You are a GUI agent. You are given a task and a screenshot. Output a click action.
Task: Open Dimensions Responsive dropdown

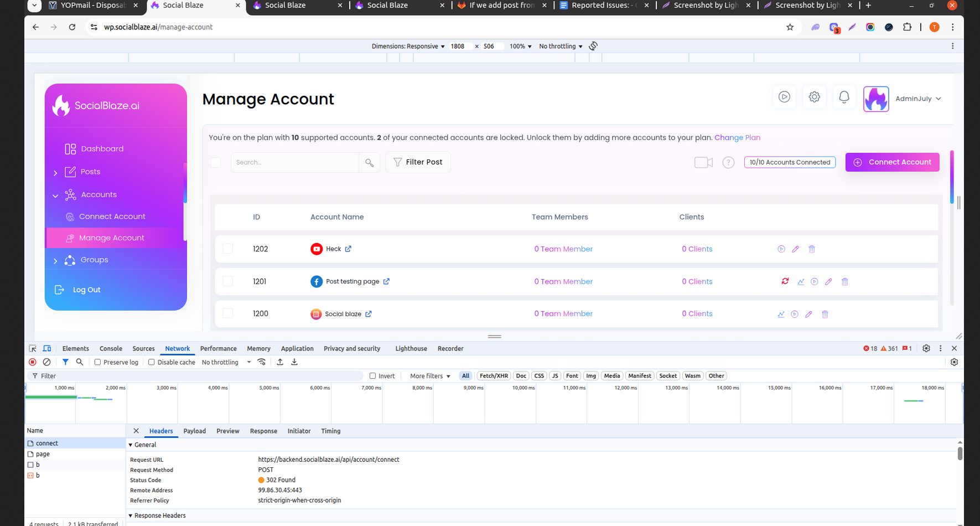pyautogui.click(x=408, y=47)
